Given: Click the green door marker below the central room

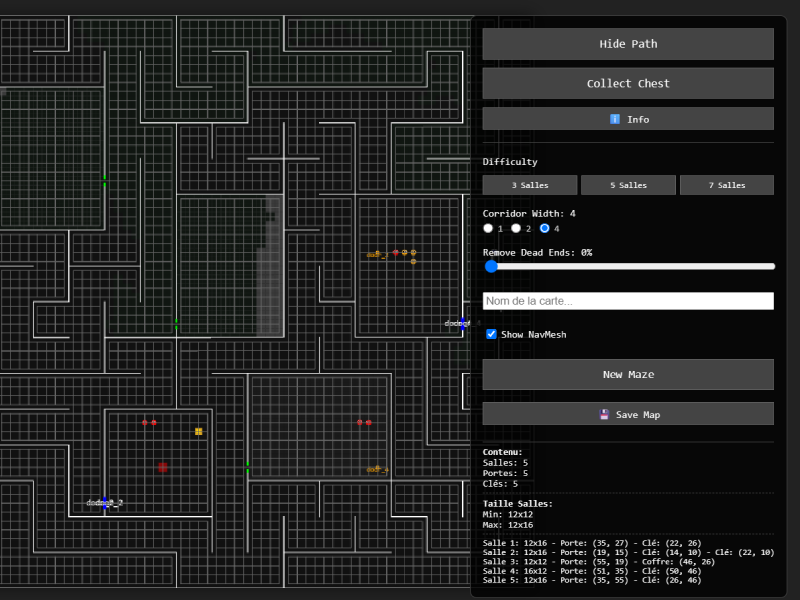Looking at the screenshot, I should click(177, 324).
